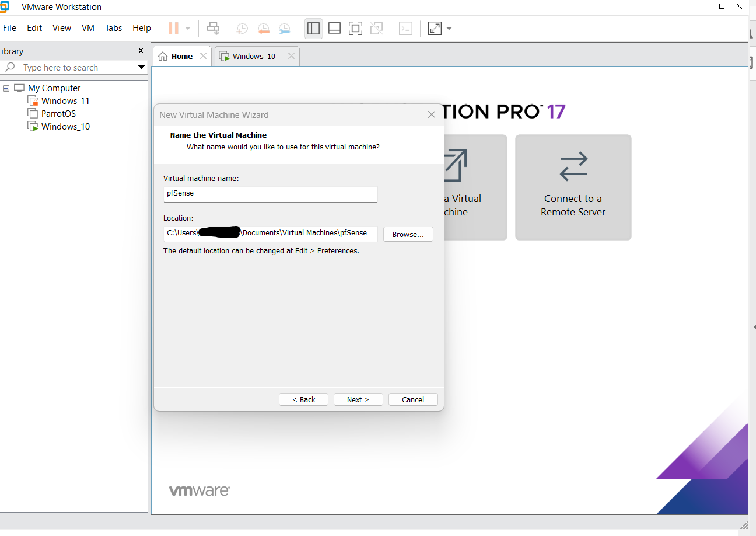Toggle the Show Library sidebar icon
Screen dimensions: 756x536
point(313,28)
